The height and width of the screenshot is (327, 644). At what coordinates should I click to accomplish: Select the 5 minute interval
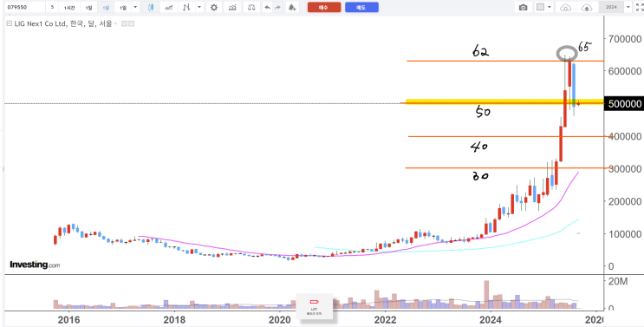(52, 8)
